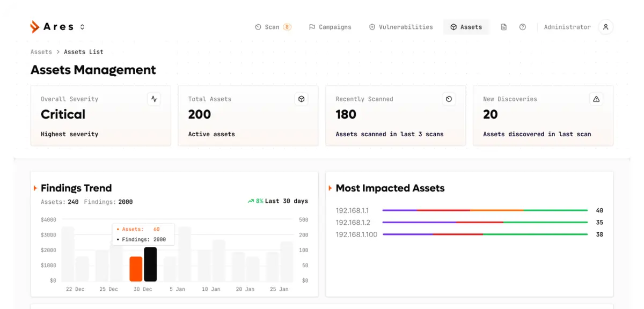Open the Assets breadcrumb link
The image size is (644, 309).
(x=41, y=51)
